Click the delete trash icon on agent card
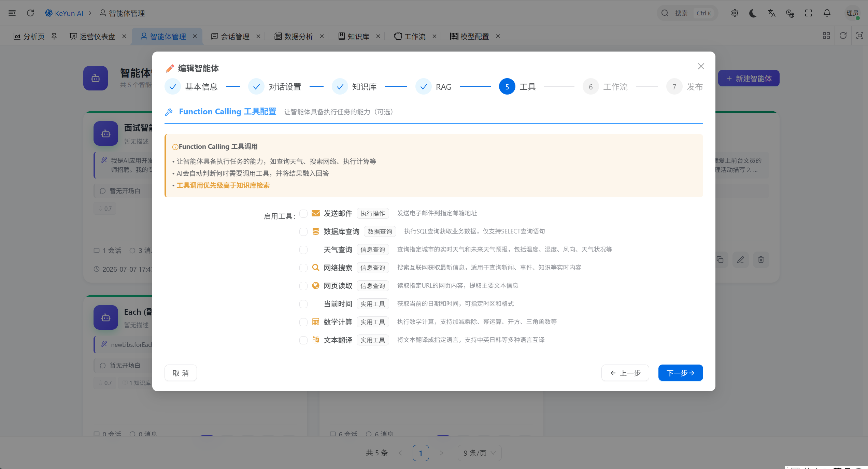The height and width of the screenshot is (469, 868). pos(761,260)
